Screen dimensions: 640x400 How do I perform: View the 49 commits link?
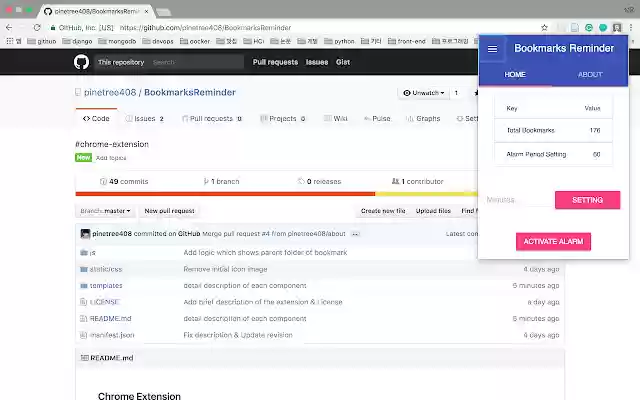pyautogui.click(x=124, y=182)
